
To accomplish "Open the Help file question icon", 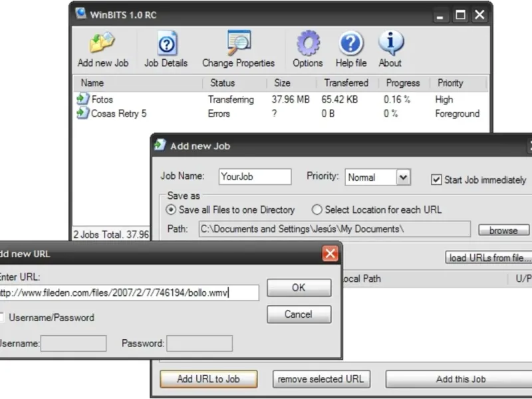I will (351, 43).
